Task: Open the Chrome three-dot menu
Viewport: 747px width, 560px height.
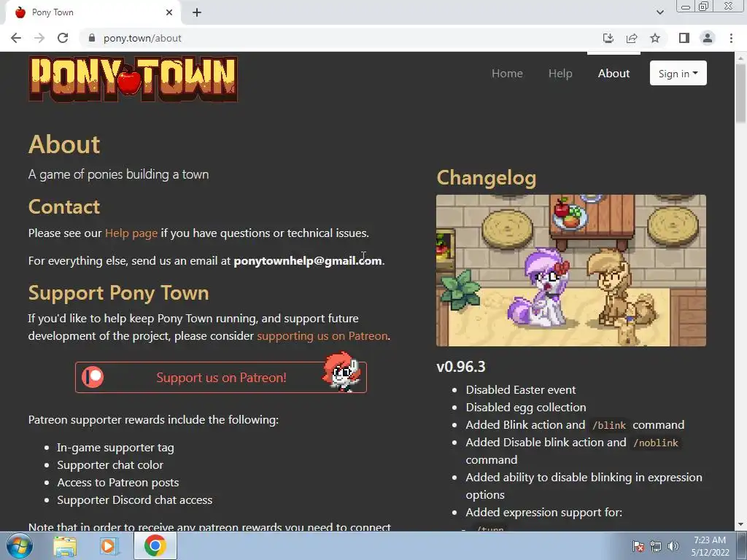Action: 731,38
